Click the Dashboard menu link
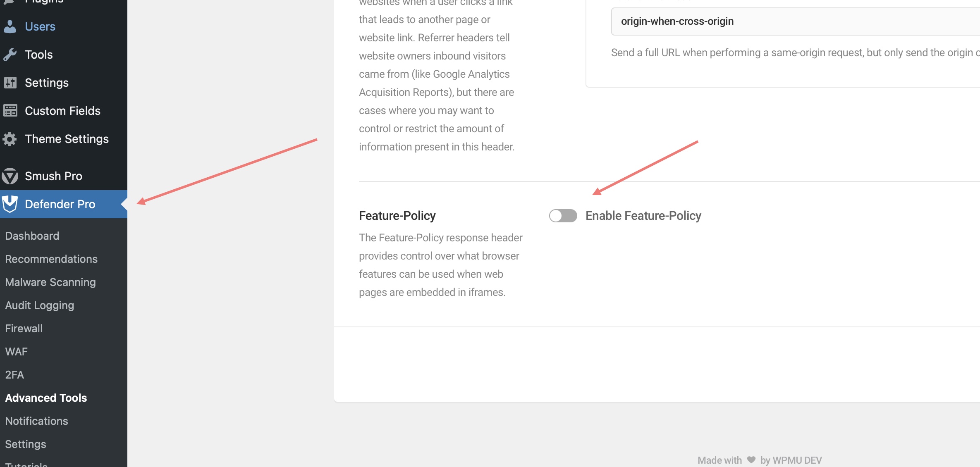 coord(32,236)
